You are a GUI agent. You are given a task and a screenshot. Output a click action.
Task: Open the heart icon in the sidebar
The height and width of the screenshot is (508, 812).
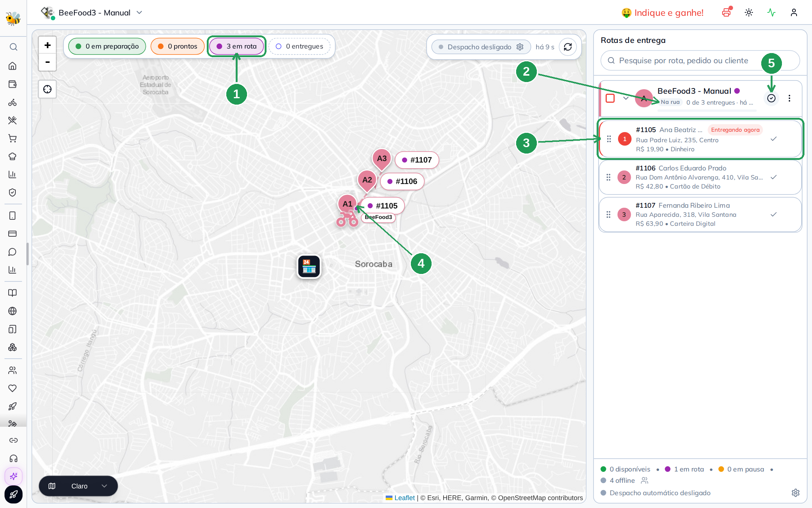(12, 388)
